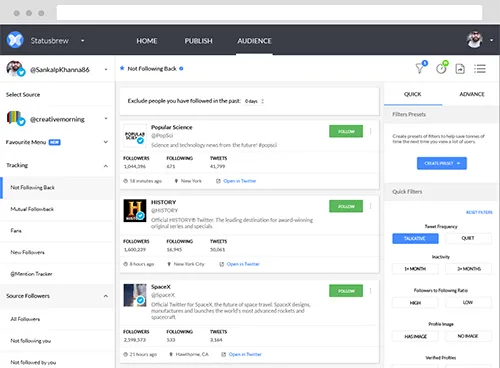The height and width of the screenshot is (368, 500).
Task: Toggle QUIET tweet frequency filter
Action: coord(468,238)
